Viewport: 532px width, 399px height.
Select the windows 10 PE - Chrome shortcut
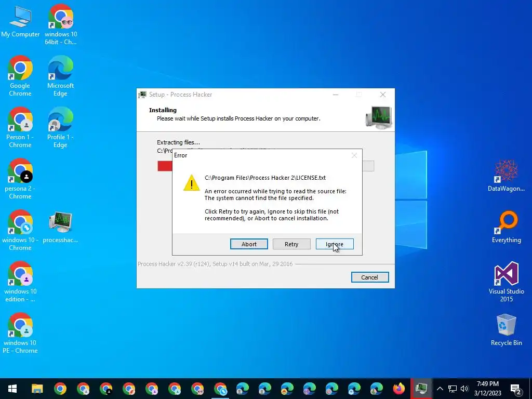tap(20, 333)
